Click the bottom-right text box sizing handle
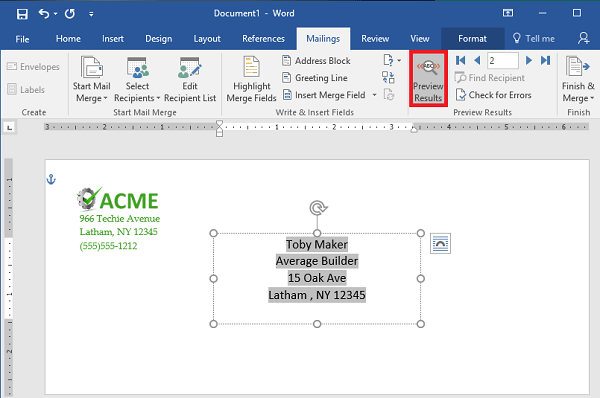Viewport: 600px width, 398px height. pyautogui.click(x=421, y=324)
